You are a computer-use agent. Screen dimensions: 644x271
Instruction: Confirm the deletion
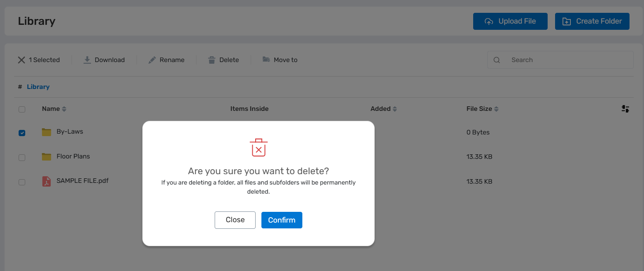click(x=282, y=220)
